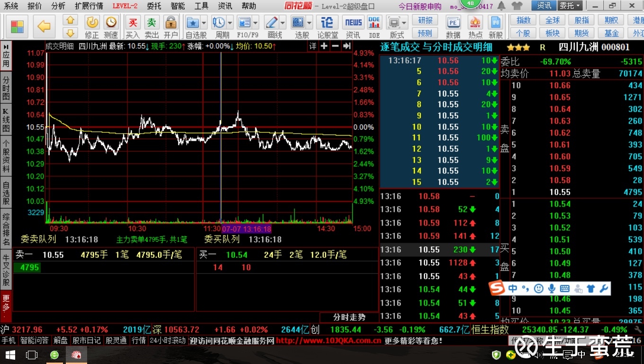Expand the F10/F9 dropdown arrow
The height and width of the screenshot is (364, 644).
[256, 23]
